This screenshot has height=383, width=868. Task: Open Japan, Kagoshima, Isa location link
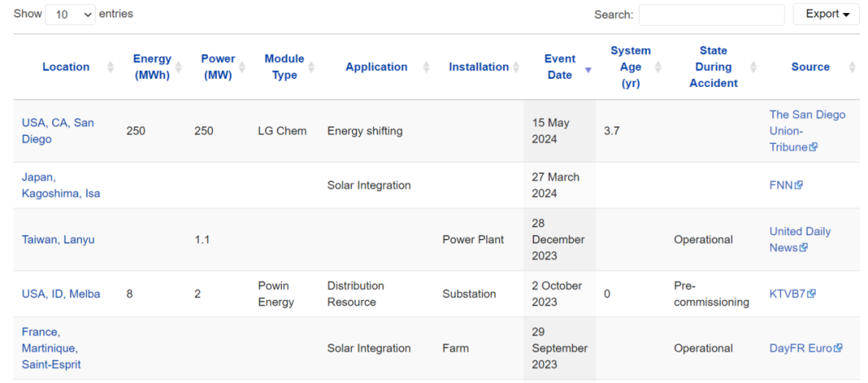point(61,185)
